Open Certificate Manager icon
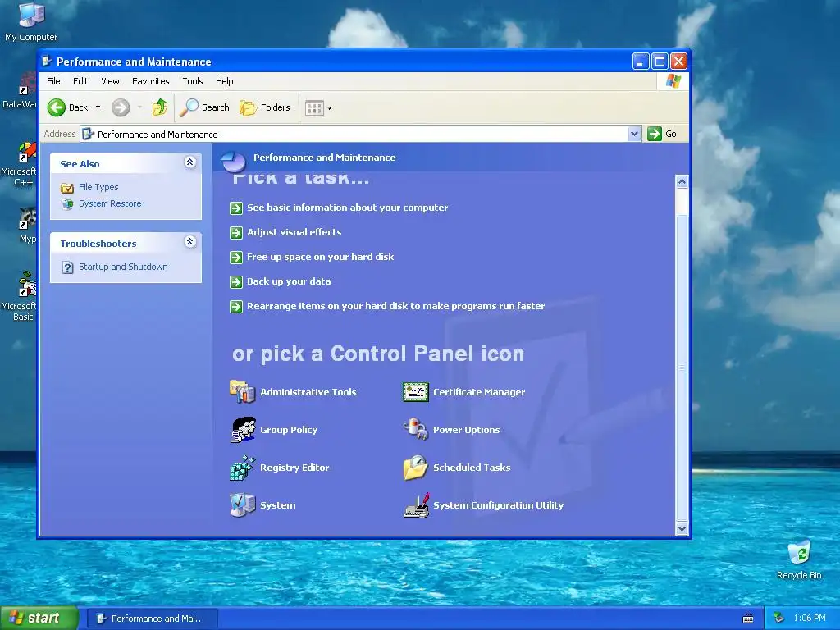Viewport: 840px width, 630px height. tap(415, 392)
